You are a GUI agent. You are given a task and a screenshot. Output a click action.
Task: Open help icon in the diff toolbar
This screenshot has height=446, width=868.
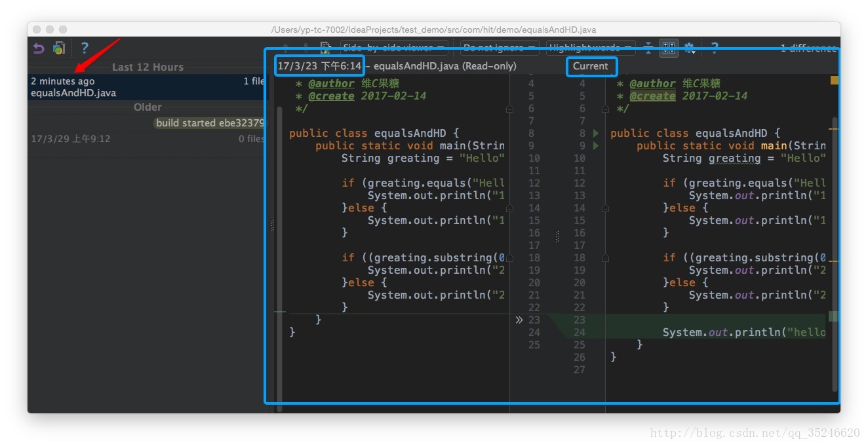click(x=715, y=48)
